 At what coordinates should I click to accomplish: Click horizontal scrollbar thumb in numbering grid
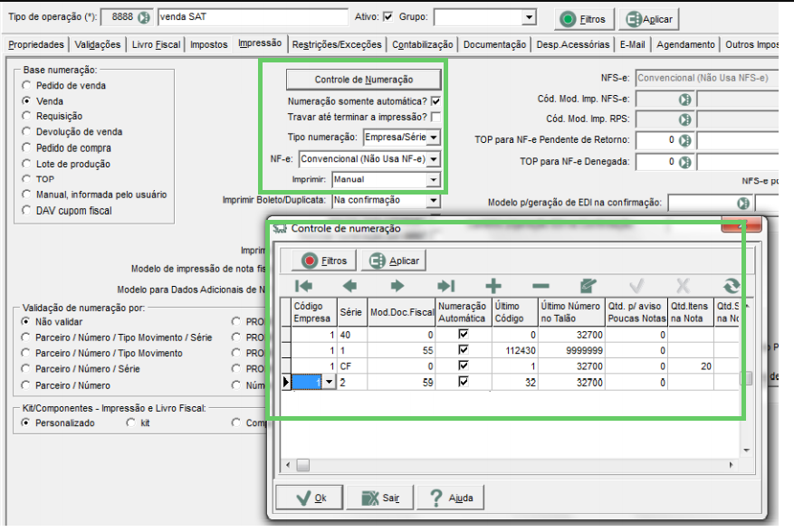302,465
